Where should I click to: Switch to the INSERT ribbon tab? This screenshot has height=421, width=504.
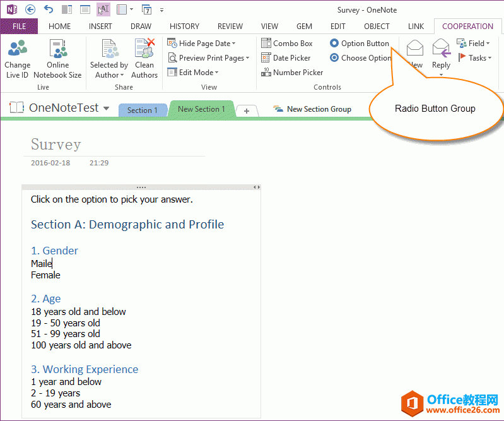(x=100, y=26)
